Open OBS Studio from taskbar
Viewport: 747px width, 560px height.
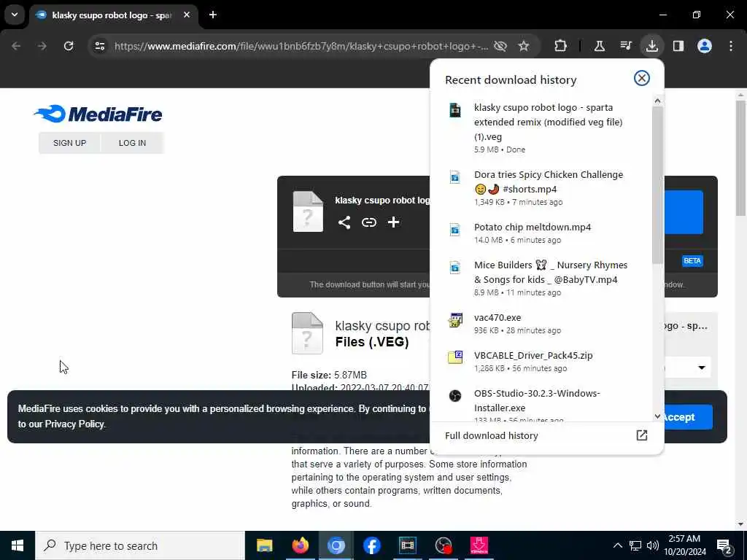(x=443, y=545)
